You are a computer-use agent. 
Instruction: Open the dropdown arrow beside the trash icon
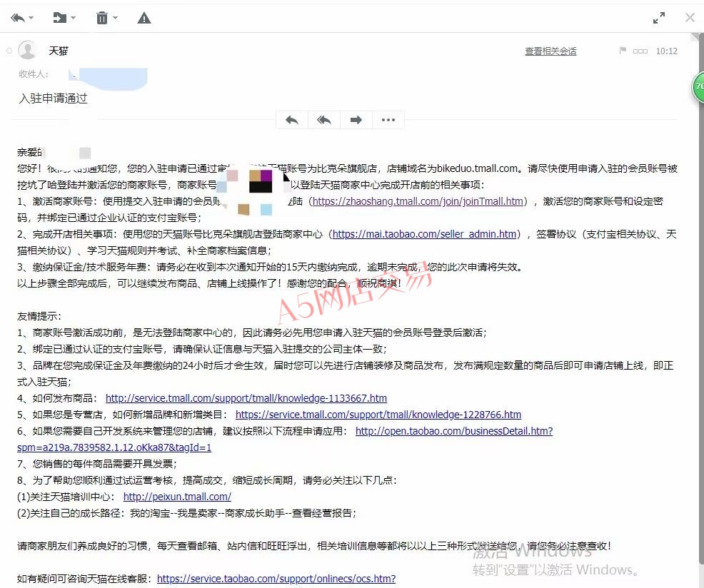point(116,18)
